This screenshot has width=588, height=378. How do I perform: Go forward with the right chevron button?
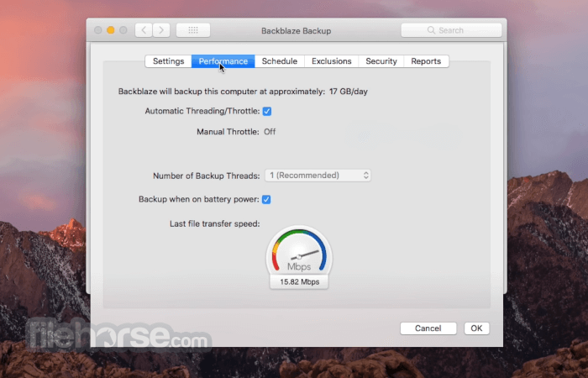point(161,30)
